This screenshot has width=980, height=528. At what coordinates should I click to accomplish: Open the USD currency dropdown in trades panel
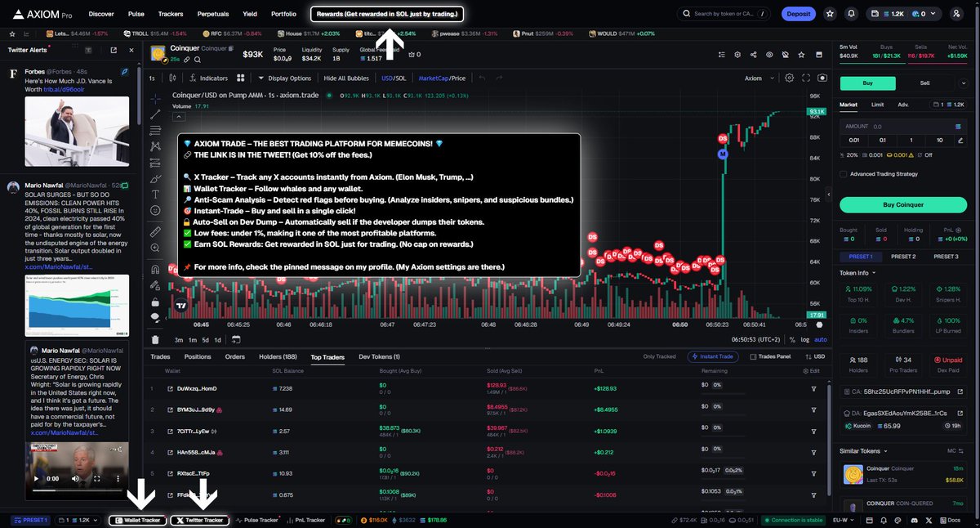[x=816, y=356]
